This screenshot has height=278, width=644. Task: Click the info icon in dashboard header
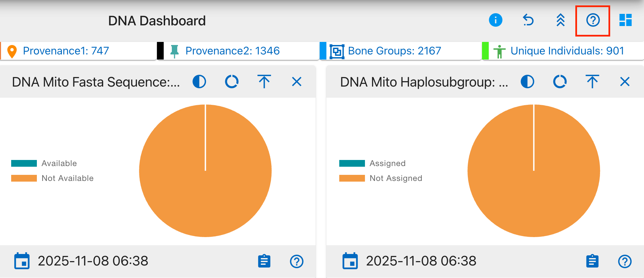(x=496, y=20)
